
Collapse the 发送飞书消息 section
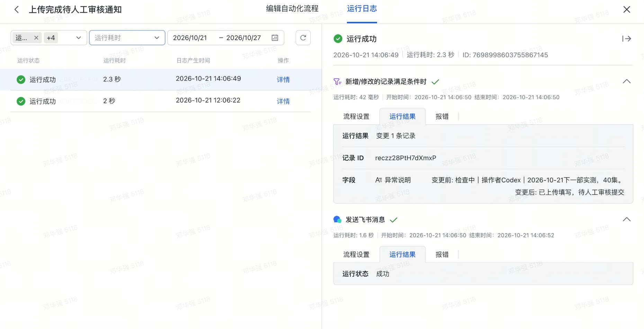pos(627,220)
